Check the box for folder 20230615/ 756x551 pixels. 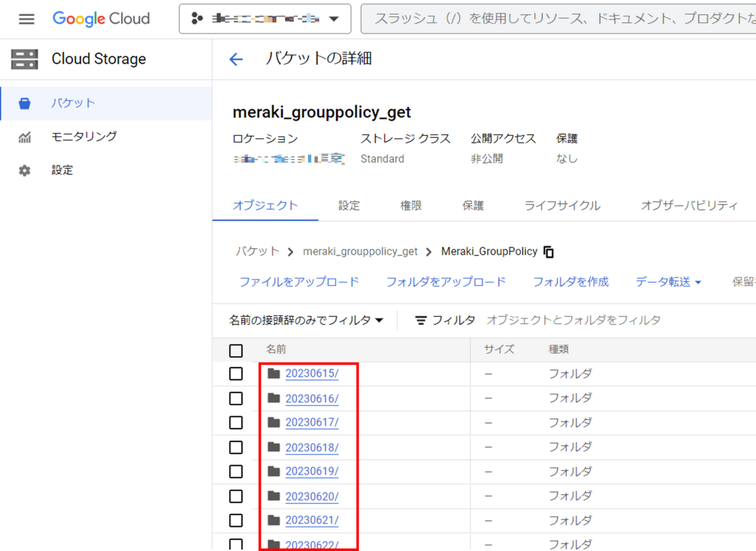click(236, 374)
